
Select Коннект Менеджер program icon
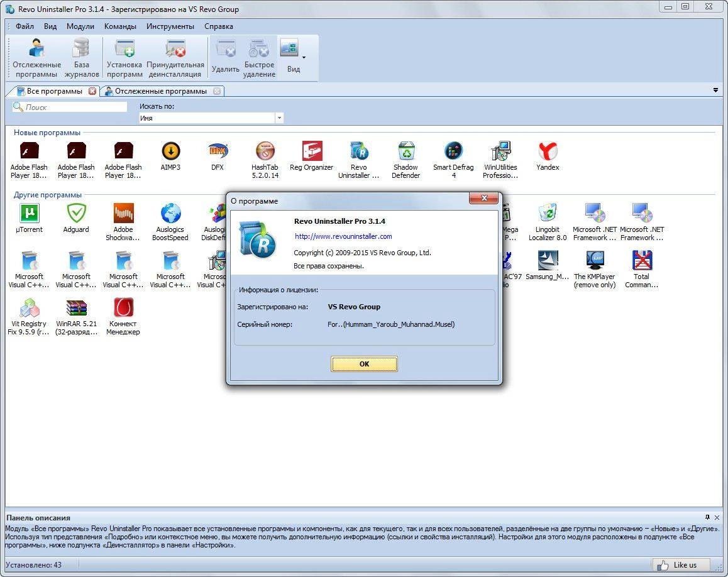click(123, 317)
